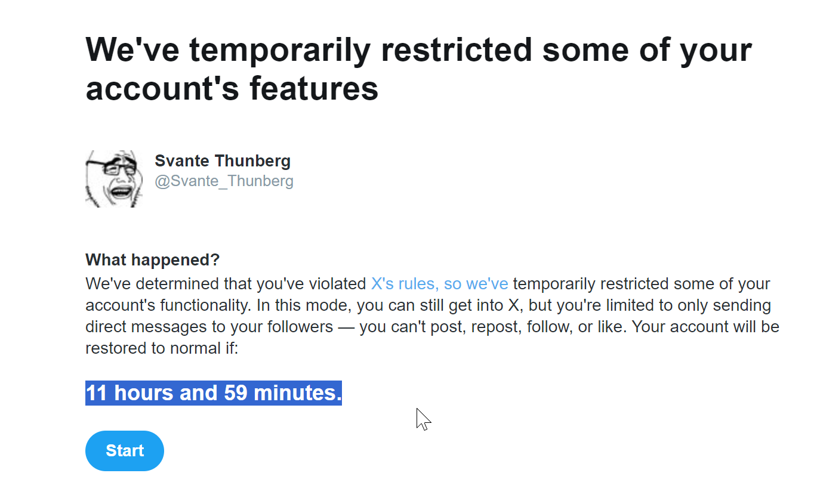Click the restored to normal if: line
Screen dimensions: 820x504
pyautogui.click(x=162, y=348)
